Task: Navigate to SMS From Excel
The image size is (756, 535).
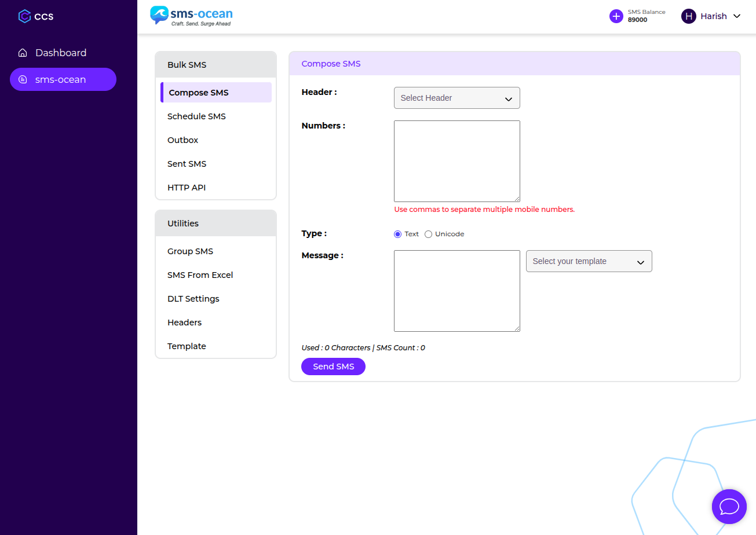Action: pyautogui.click(x=200, y=275)
